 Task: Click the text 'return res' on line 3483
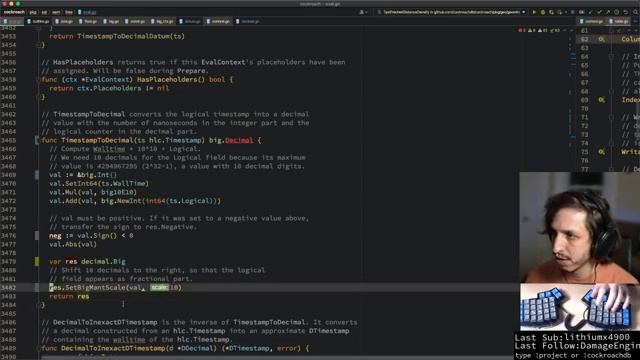click(x=69, y=296)
